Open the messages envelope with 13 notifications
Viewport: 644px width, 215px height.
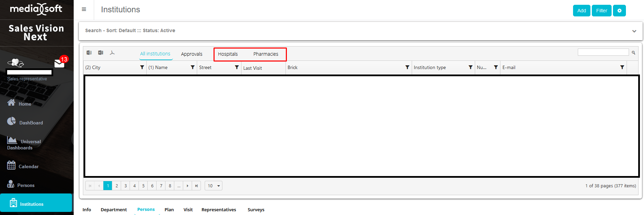(x=59, y=63)
